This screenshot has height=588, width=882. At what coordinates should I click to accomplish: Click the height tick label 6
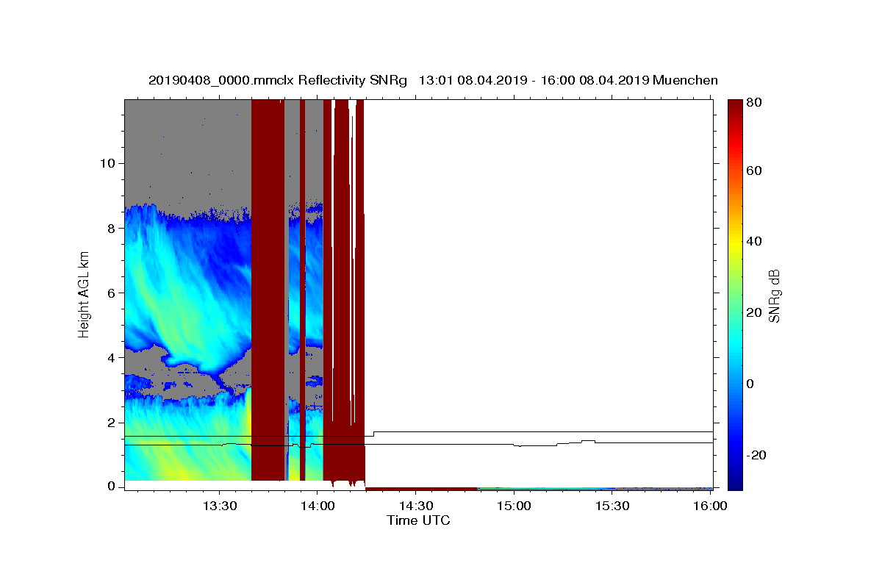(110, 293)
